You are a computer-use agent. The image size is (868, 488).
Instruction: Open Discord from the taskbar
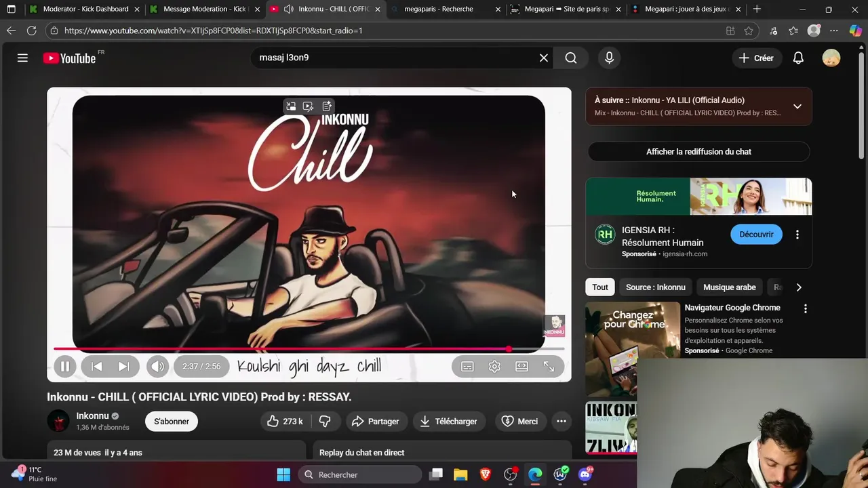[585, 474]
